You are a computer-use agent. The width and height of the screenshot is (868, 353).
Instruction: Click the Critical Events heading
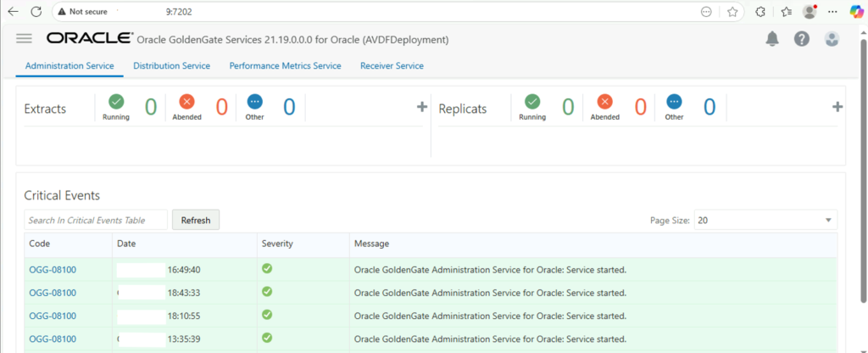(x=62, y=195)
